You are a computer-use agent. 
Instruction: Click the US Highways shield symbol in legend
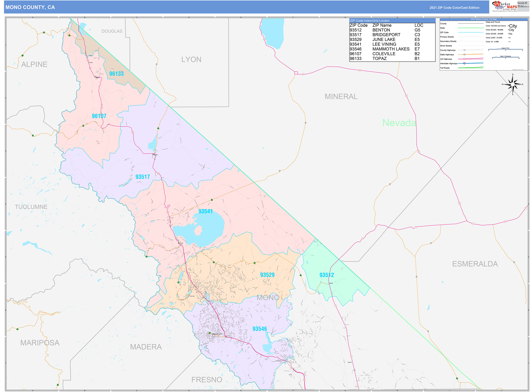tap(465, 59)
